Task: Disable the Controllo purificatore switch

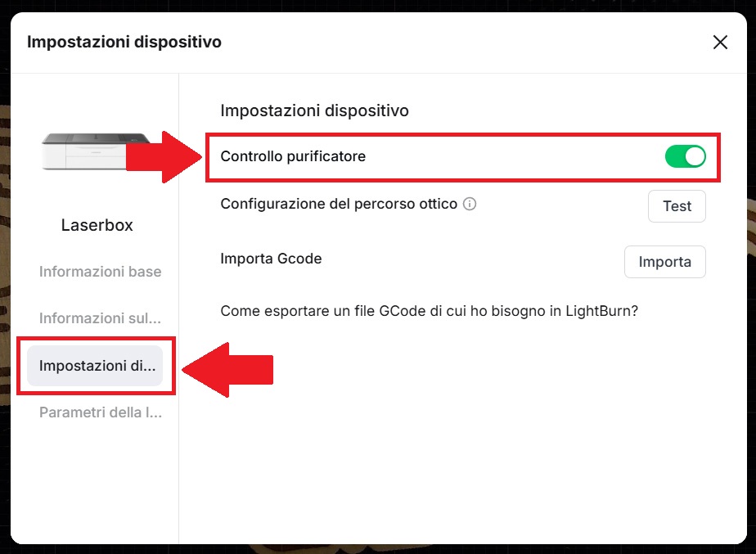Action: click(685, 156)
